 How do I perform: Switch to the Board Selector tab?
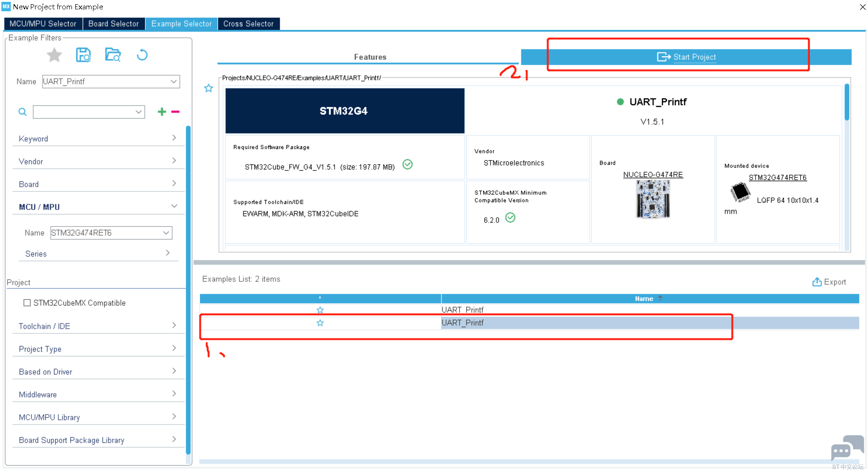pos(114,24)
